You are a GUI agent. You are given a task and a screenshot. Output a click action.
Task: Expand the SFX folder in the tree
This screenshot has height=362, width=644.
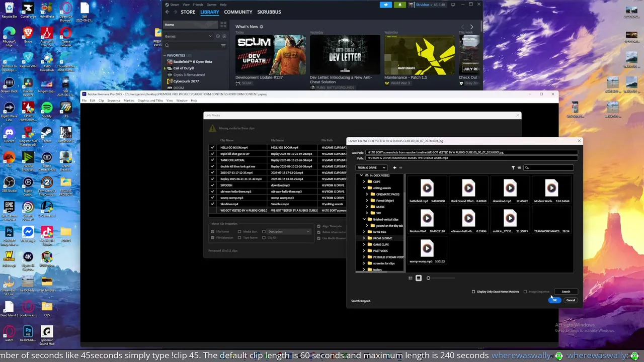pos(367,213)
